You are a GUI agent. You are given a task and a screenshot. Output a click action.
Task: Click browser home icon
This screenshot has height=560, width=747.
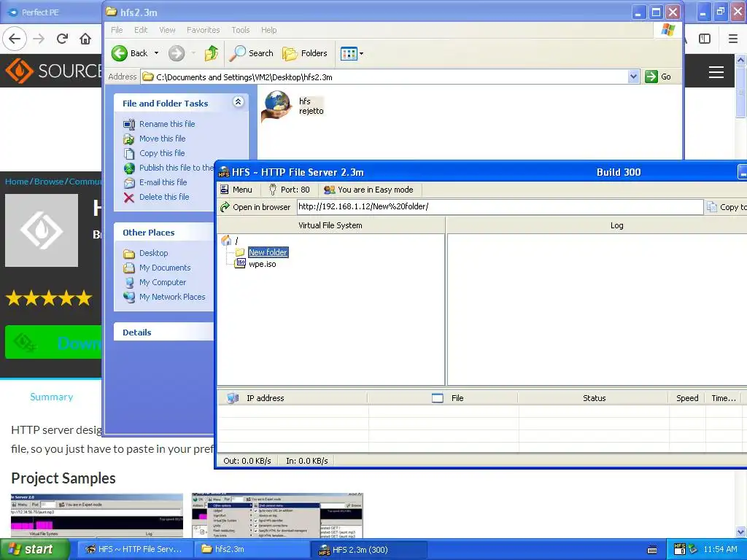(85, 39)
